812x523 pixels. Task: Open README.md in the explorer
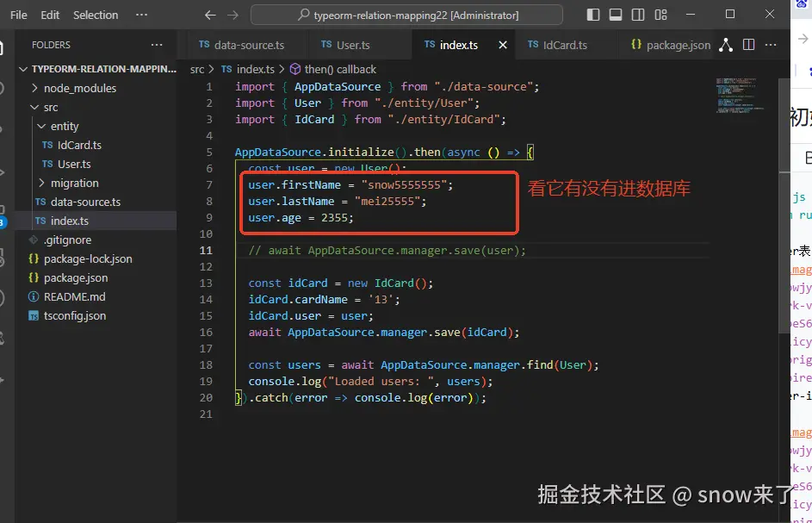[x=96, y=296]
